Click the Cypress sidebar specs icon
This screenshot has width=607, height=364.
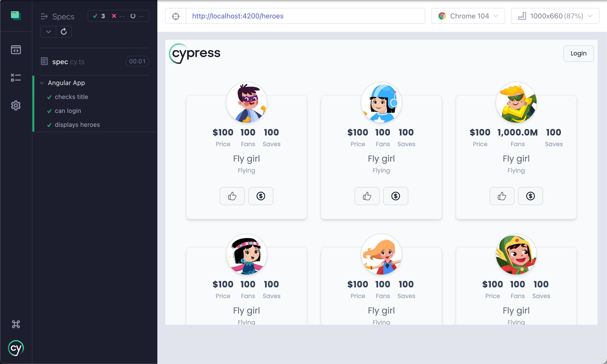click(x=16, y=49)
